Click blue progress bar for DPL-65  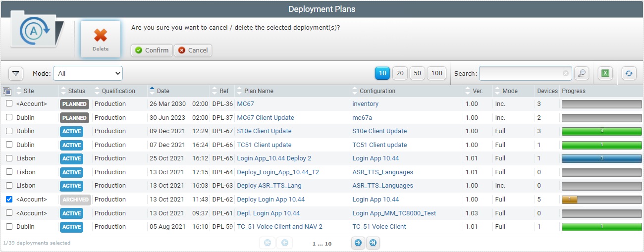click(x=601, y=158)
